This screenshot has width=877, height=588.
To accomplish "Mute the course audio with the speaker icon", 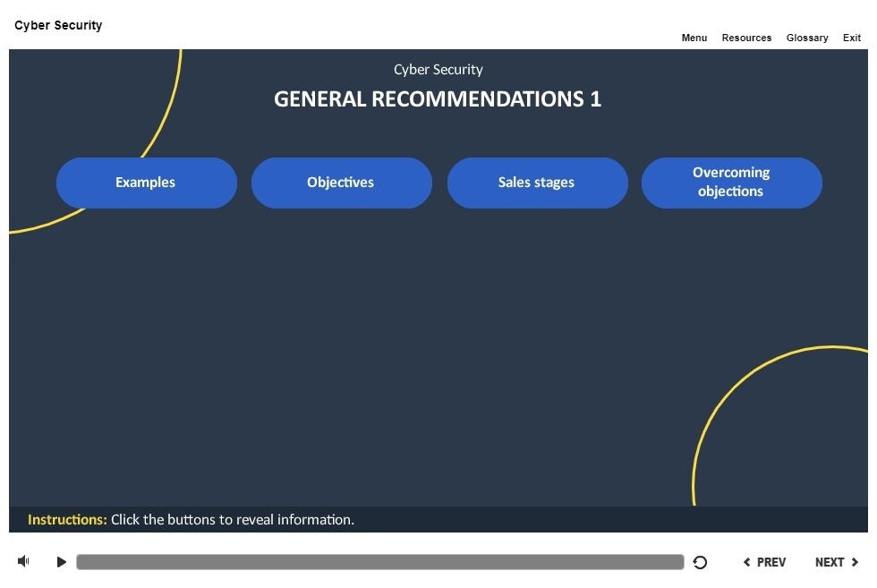I will pos(23,561).
